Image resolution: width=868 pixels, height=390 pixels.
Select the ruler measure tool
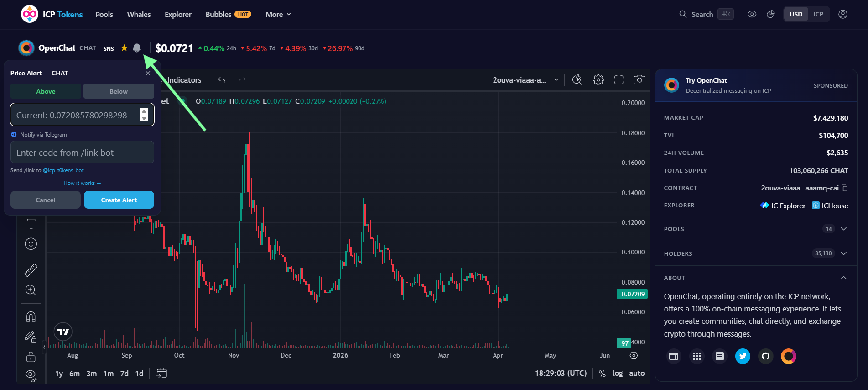point(31,270)
